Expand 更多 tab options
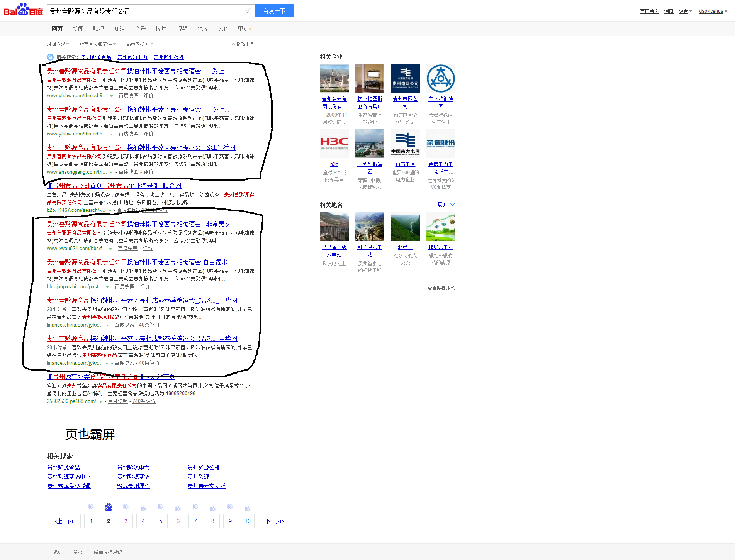The width and height of the screenshot is (735, 560). (244, 29)
